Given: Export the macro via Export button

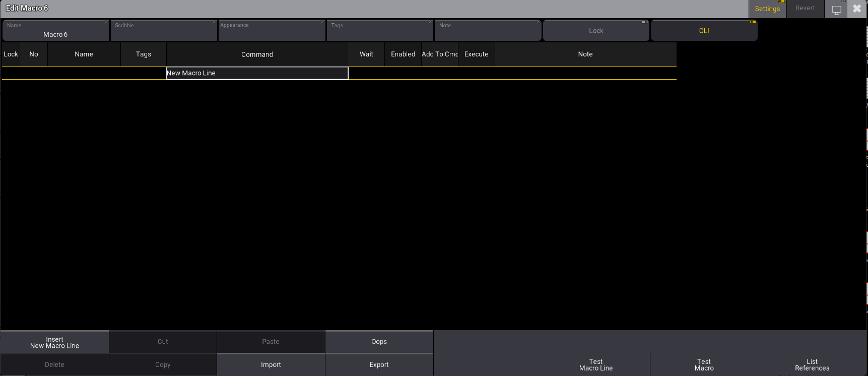Looking at the screenshot, I should [x=379, y=365].
